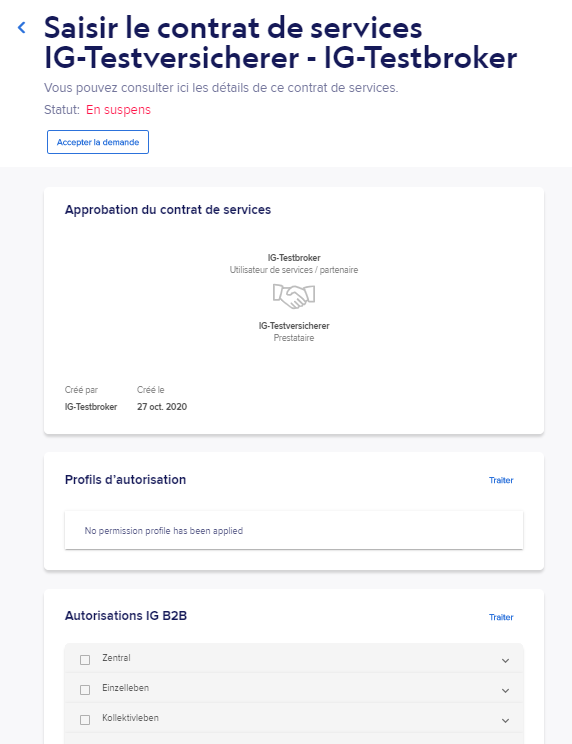This screenshot has width=572, height=744.
Task: Expand the Kollektivleben row chevron
Action: point(506,720)
